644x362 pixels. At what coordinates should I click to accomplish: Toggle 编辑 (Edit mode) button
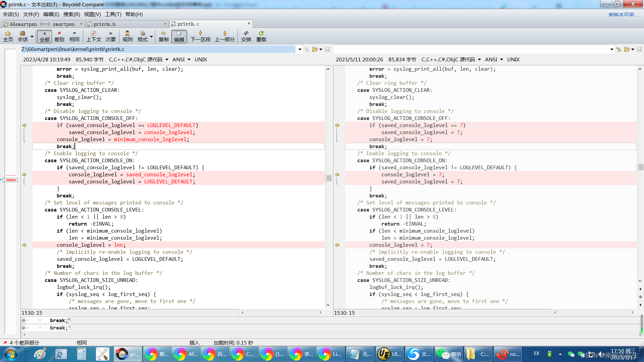pyautogui.click(x=179, y=36)
